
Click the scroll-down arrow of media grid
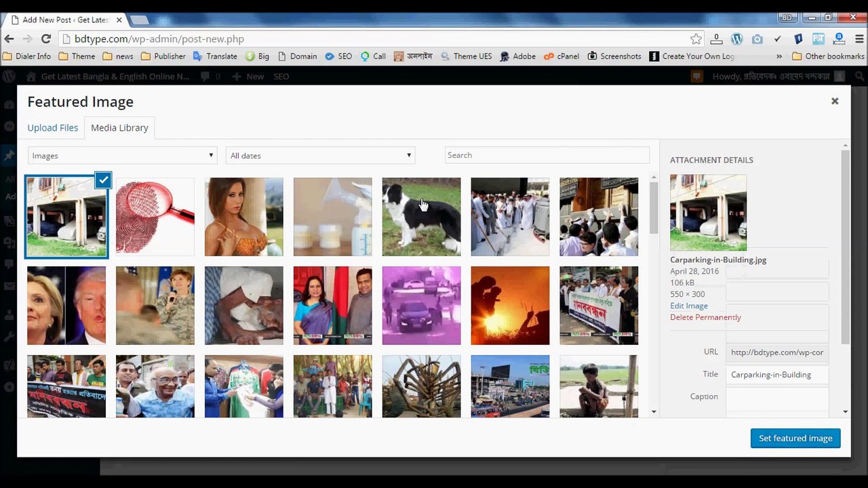(654, 411)
